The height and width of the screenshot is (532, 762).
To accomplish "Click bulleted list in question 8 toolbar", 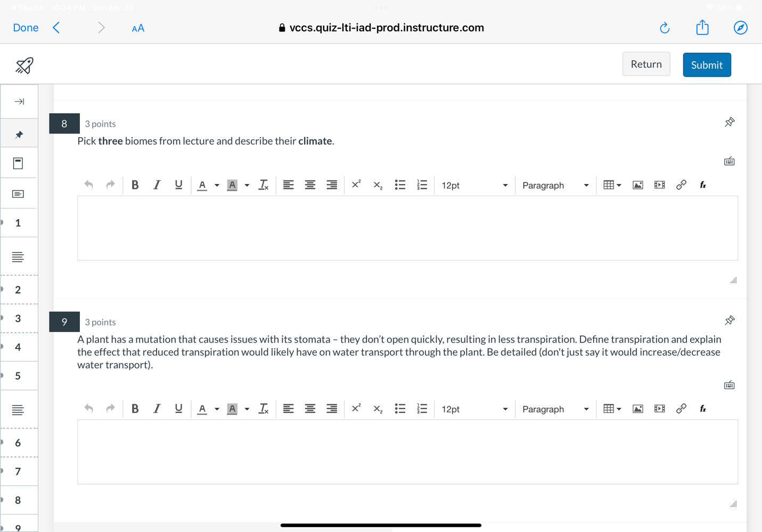I will pyautogui.click(x=400, y=185).
